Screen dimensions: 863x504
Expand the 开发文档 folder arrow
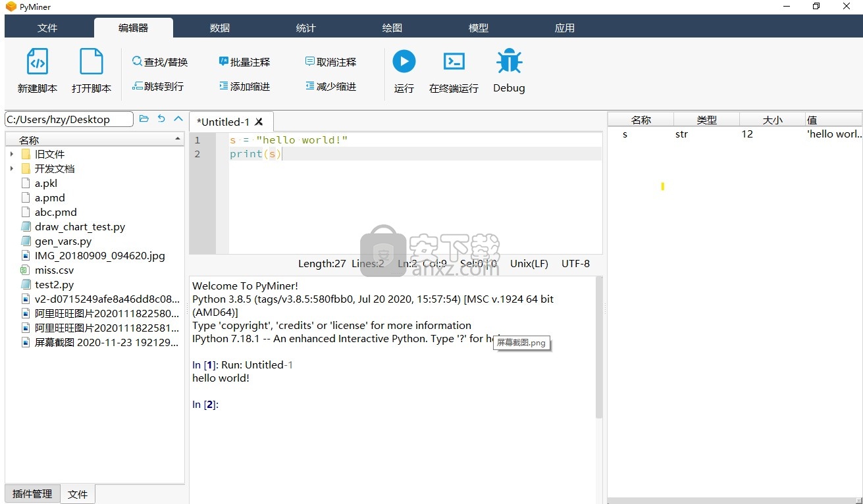(x=12, y=168)
